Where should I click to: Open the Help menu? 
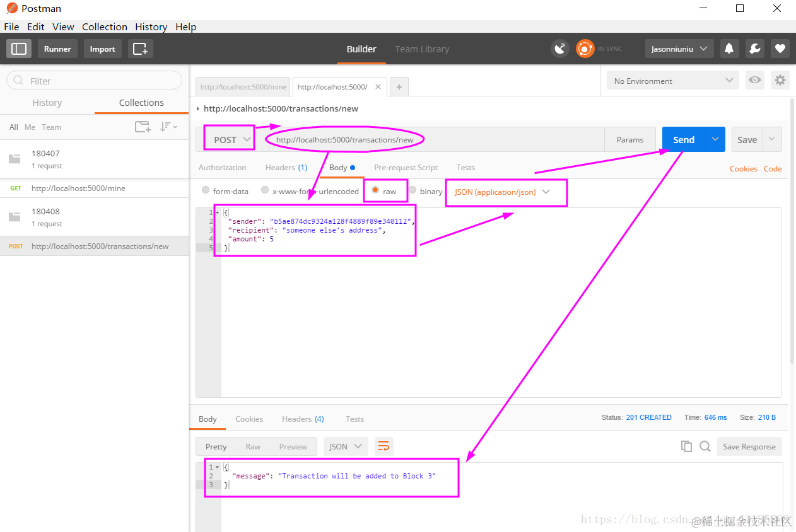click(186, 26)
